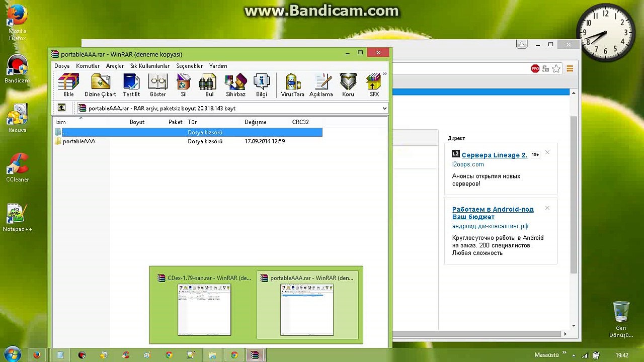Click the taskbar clock showing 19:42
Screen dimensions: 644x362
622,355
